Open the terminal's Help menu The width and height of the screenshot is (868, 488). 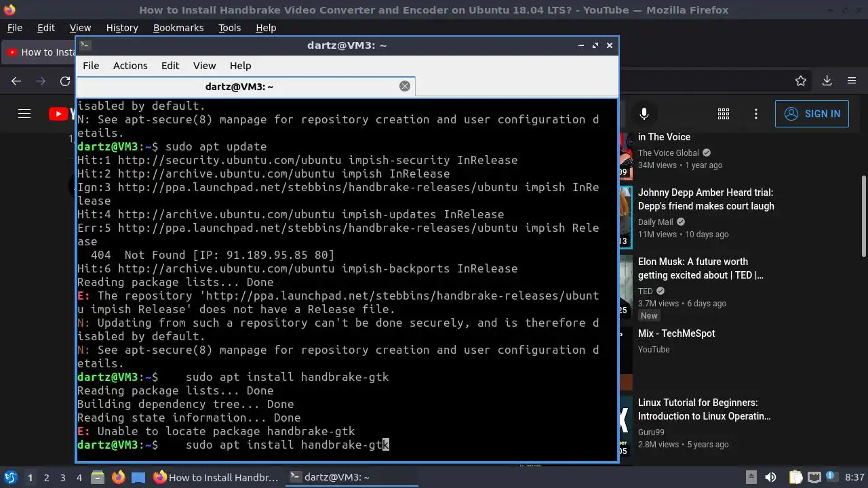(240, 66)
